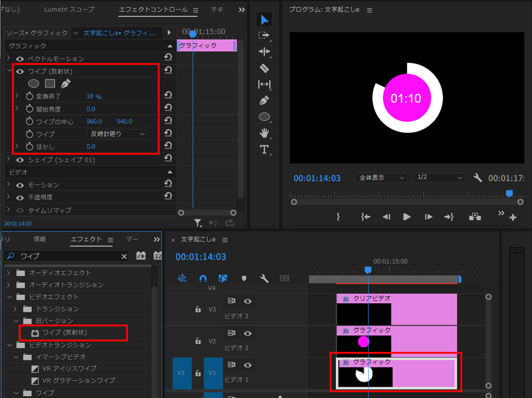Hide the ワイプ (放射状) effect via eye toggle
Image resolution: width=532 pixels, height=398 pixels.
20,71
